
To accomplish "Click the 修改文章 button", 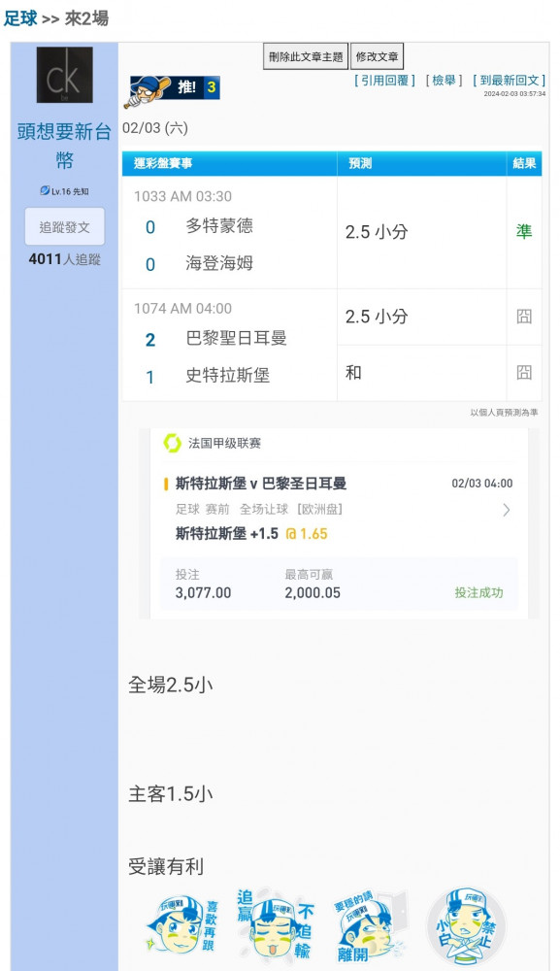I will (x=377, y=56).
